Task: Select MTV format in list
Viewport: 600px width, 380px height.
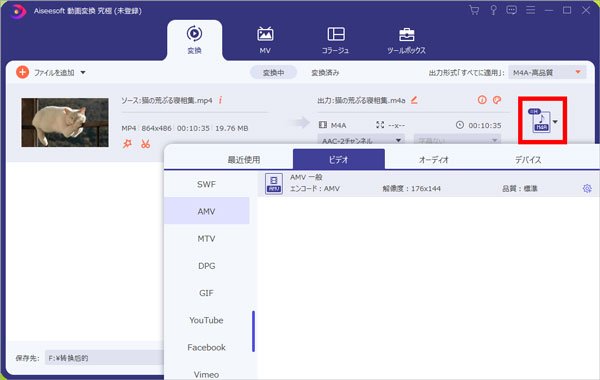Action: [x=207, y=238]
